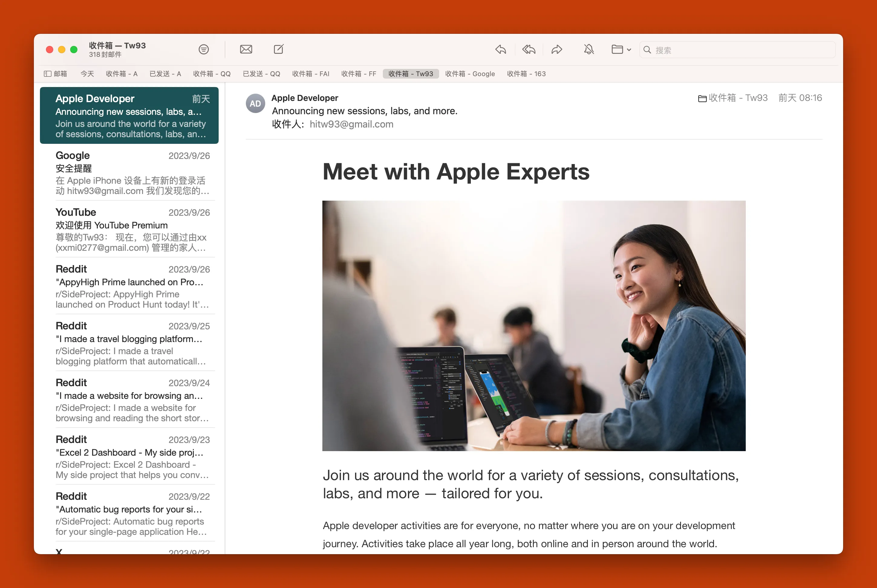Toggle the 邮箱 sidebar button
This screenshot has width=877, height=588.
[55, 74]
